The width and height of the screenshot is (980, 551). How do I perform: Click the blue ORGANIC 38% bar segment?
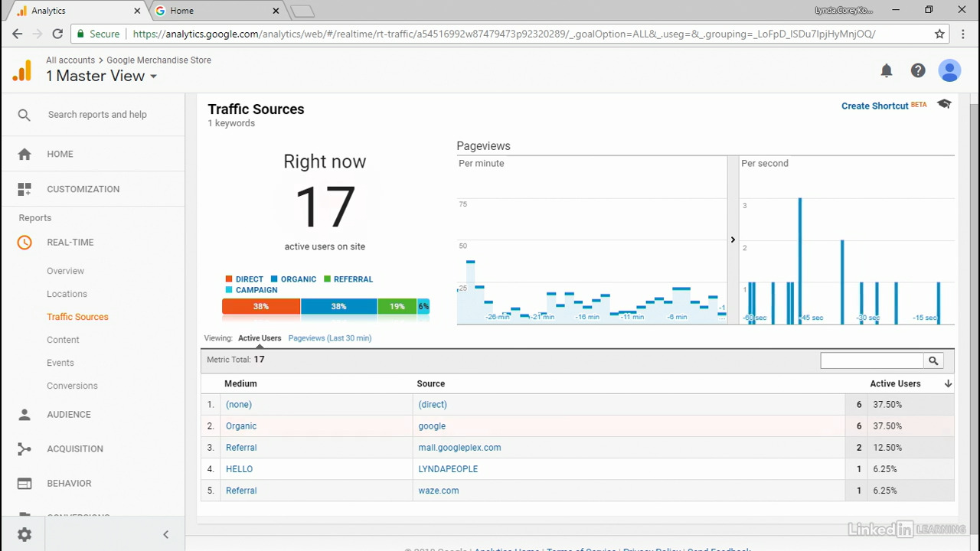pyautogui.click(x=338, y=306)
